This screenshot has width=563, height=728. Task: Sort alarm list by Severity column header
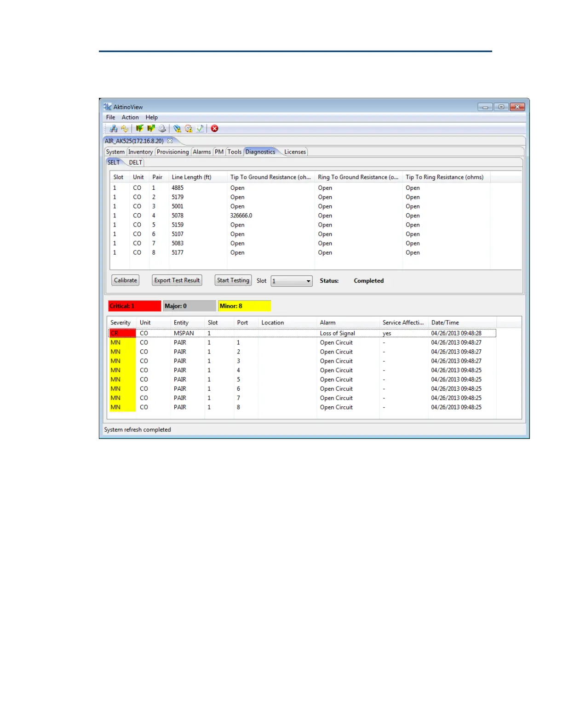[x=122, y=323]
